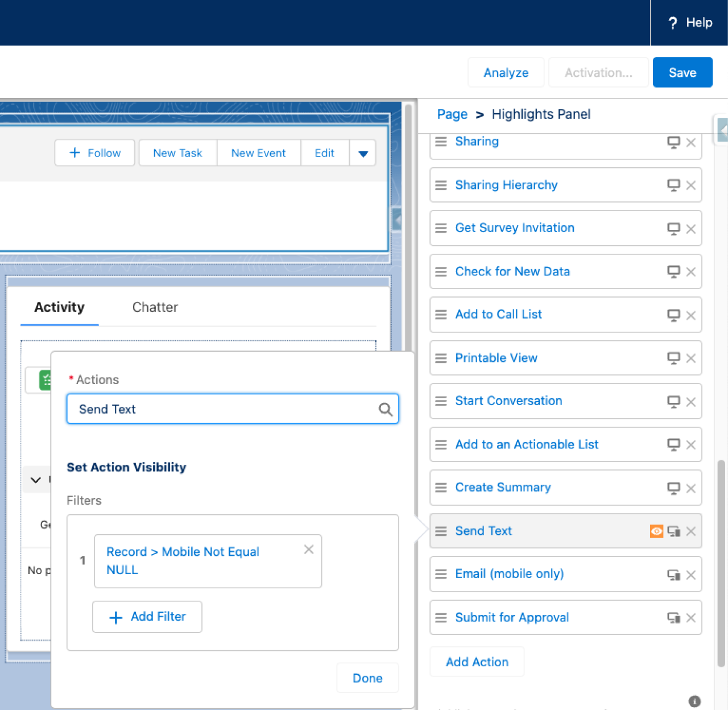Click the search magnifier icon in Actions
Viewport: 728px width, 710px height.
(x=385, y=409)
